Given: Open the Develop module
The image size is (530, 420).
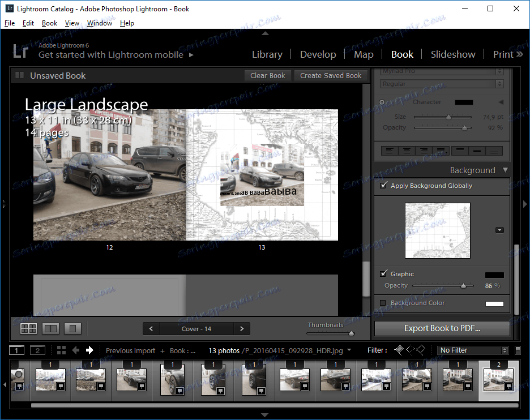Looking at the screenshot, I should pos(318,54).
